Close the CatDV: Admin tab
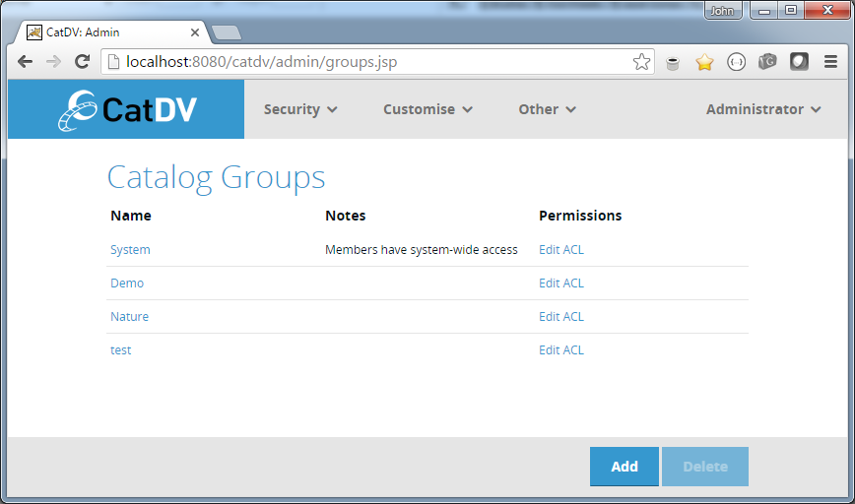Image resolution: width=855 pixels, height=504 pixels. click(195, 32)
